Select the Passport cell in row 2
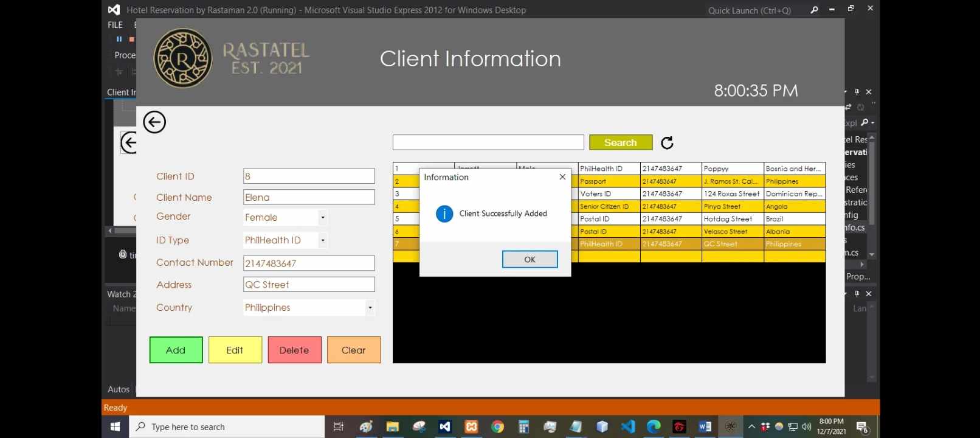The width and height of the screenshot is (980, 438). pos(609,181)
